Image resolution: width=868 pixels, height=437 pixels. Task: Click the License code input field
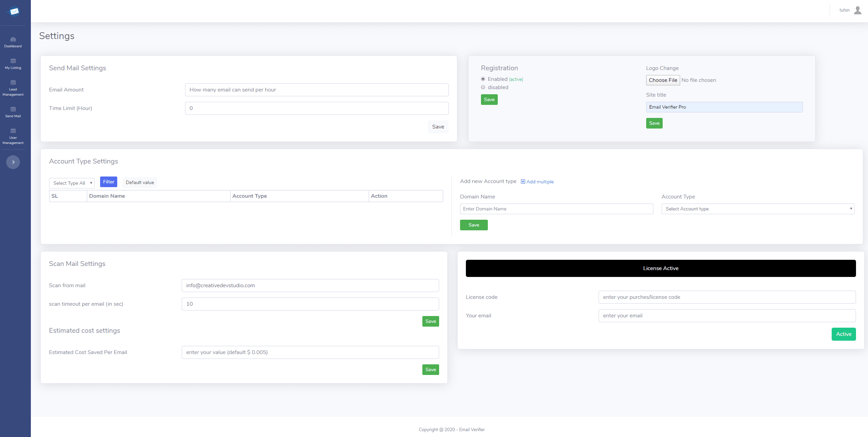[x=727, y=297]
